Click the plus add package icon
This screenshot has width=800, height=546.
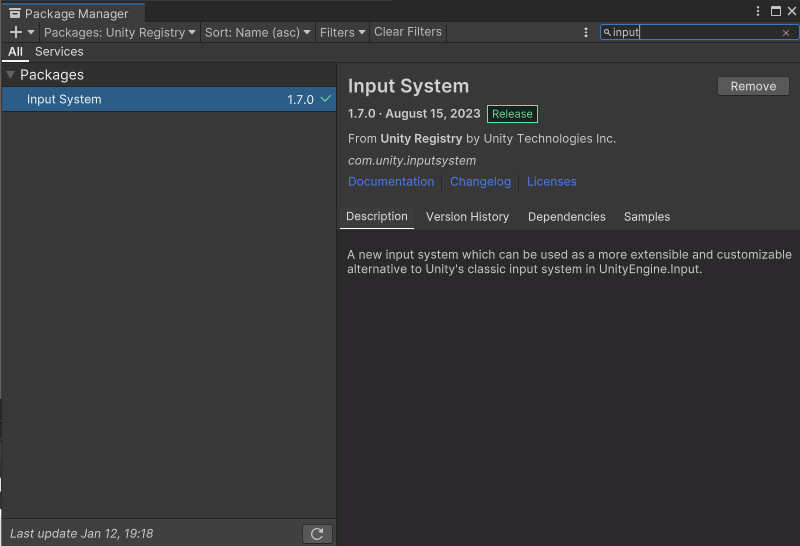coord(16,32)
